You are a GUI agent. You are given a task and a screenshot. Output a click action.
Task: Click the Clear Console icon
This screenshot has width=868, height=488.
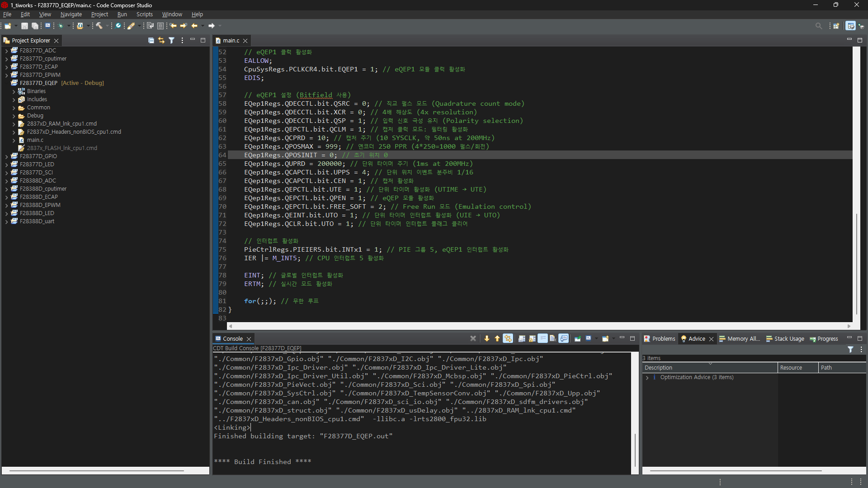tap(552, 338)
